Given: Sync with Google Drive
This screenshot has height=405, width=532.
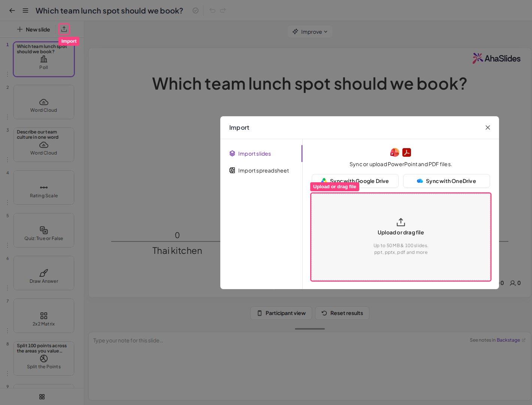Looking at the screenshot, I should pos(355,181).
